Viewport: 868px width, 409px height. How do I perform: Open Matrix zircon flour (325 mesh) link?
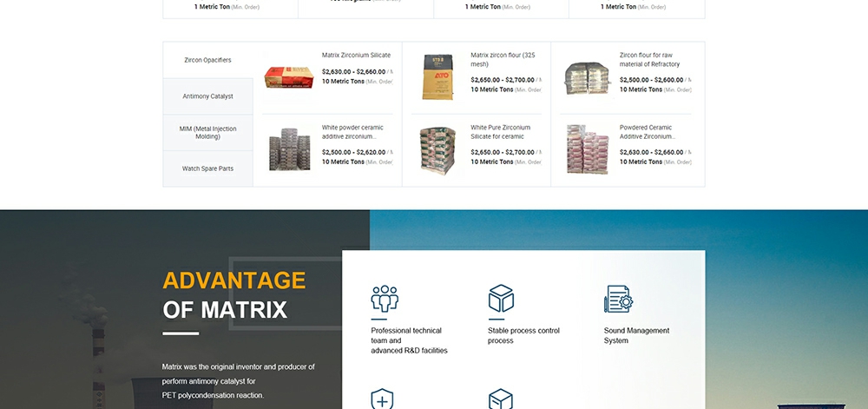click(x=503, y=60)
